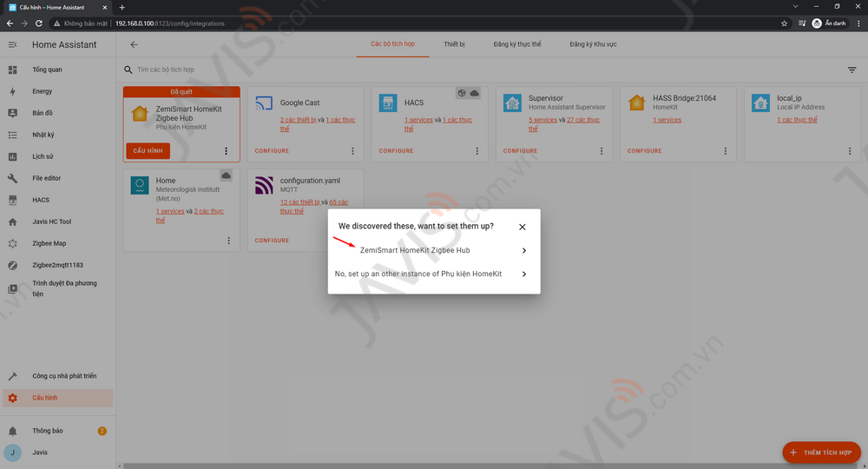Image resolution: width=868 pixels, height=469 pixels.
Task: Open a new browser tab
Action: coord(122,8)
